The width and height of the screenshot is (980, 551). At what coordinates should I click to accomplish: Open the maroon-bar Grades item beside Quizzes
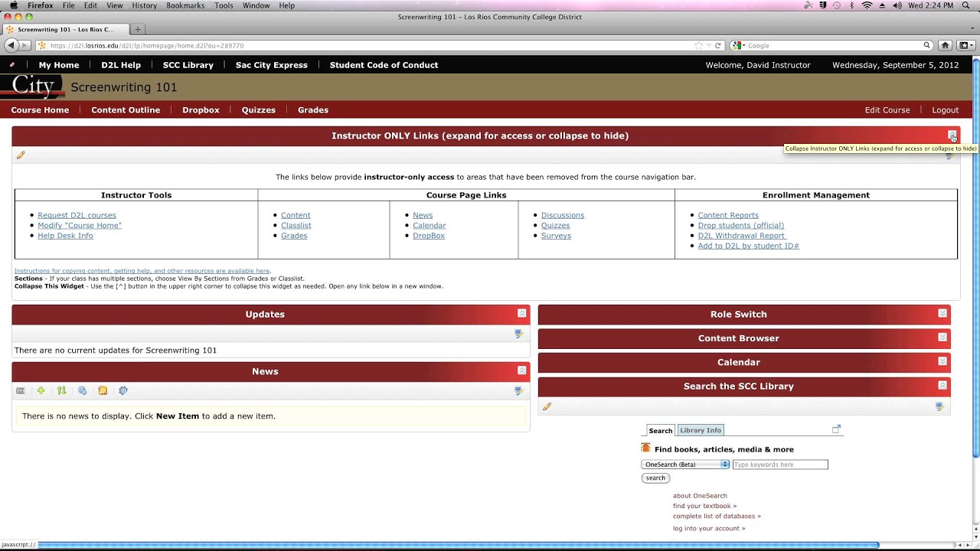313,110
